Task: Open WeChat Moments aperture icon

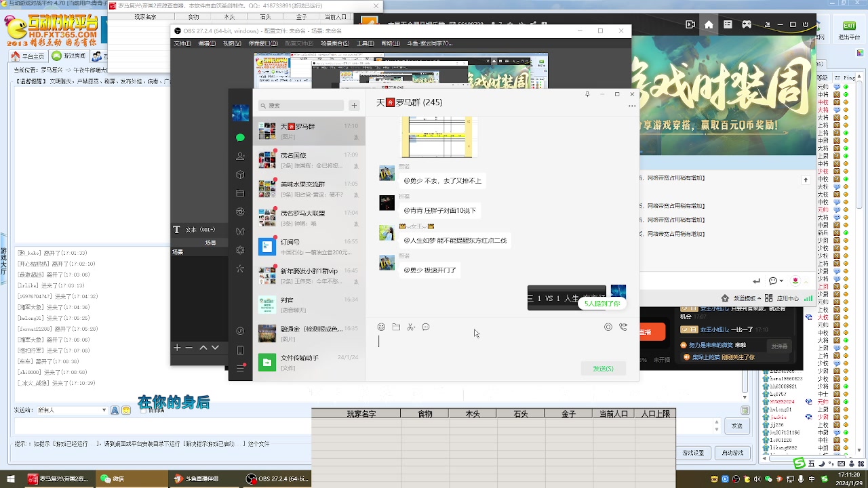Action: coord(240,212)
